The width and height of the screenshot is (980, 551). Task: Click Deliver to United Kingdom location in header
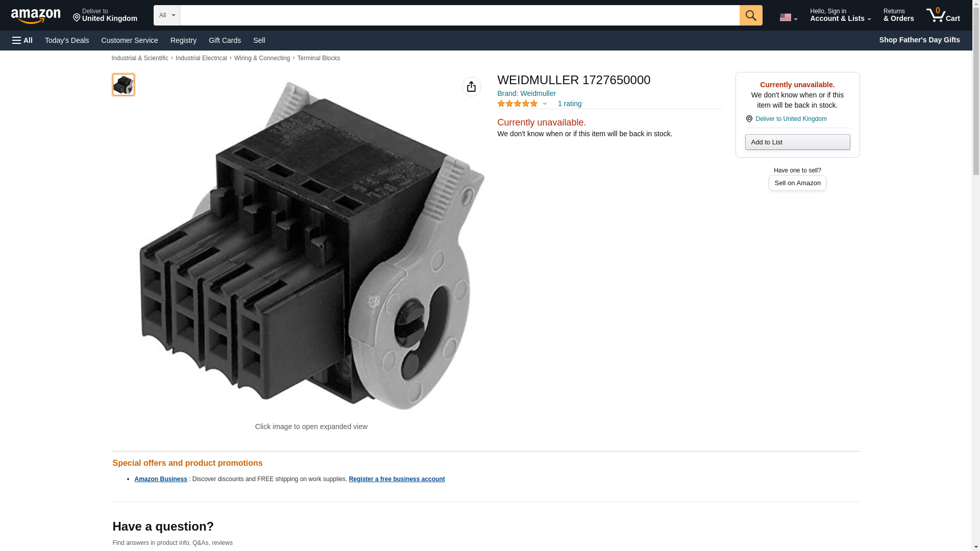[x=105, y=15]
